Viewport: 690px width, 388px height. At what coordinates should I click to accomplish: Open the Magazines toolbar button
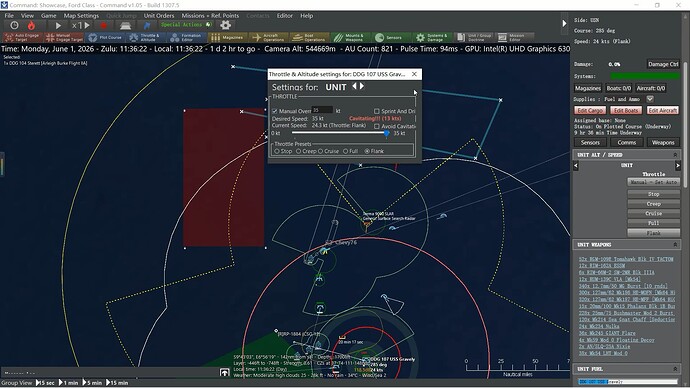click(x=228, y=38)
